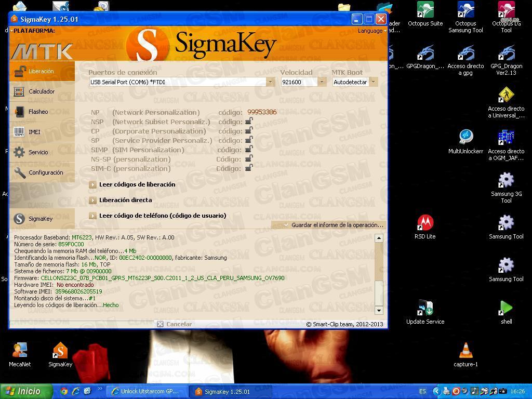The height and width of the screenshot is (399, 532).
Task: Go to the IMEI sidebar section
Action: coord(42,132)
